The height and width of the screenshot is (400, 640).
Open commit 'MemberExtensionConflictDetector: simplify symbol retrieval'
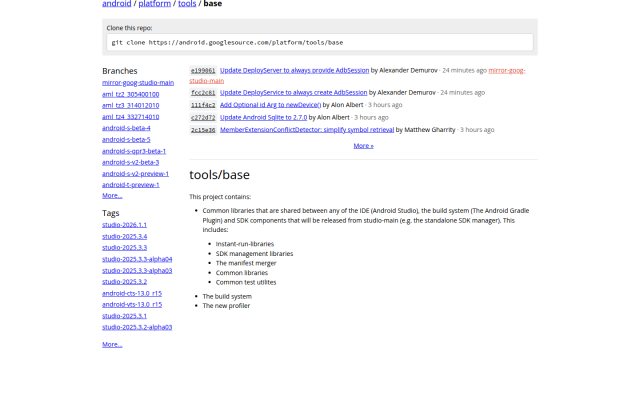tap(307, 130)
